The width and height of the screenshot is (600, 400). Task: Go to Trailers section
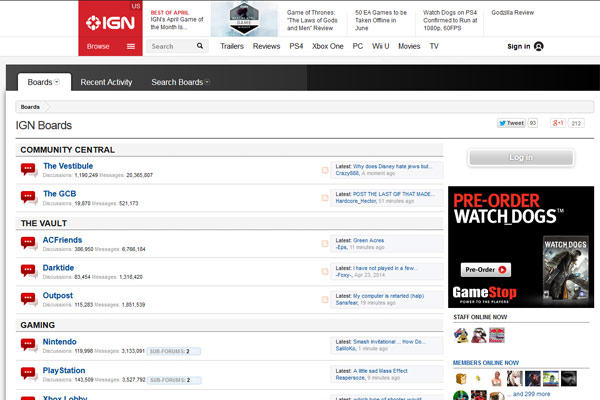(232, 46)
